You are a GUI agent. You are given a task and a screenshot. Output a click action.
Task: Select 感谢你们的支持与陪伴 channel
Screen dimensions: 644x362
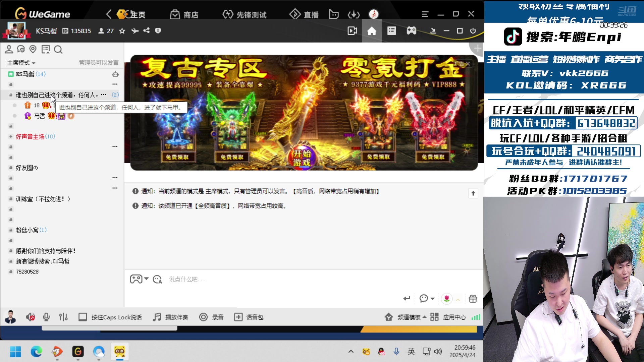pos(46,251)
